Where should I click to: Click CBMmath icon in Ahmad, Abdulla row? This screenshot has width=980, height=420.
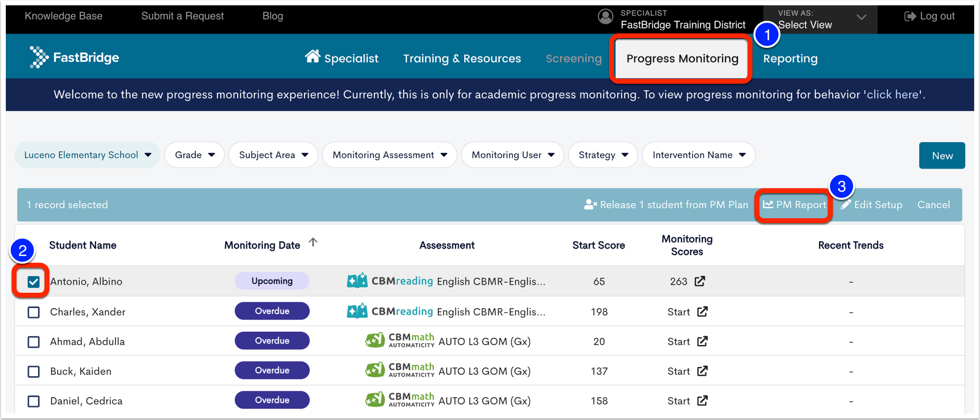375,341
